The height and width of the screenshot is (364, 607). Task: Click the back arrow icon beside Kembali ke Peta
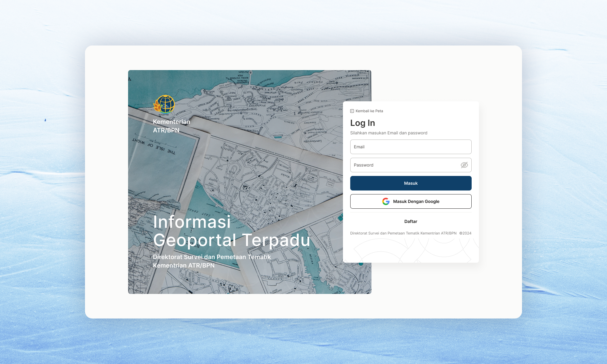tap(352, 111)
